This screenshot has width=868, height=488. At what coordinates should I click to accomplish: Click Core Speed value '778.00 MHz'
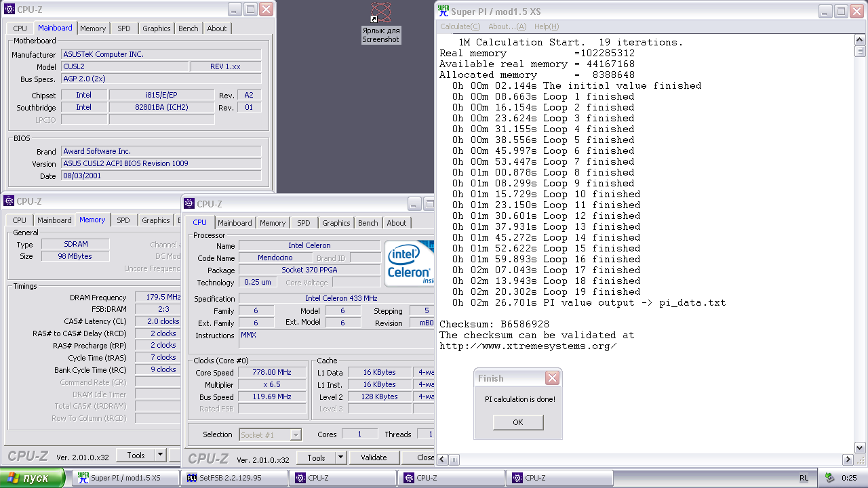tap(272, 372)
